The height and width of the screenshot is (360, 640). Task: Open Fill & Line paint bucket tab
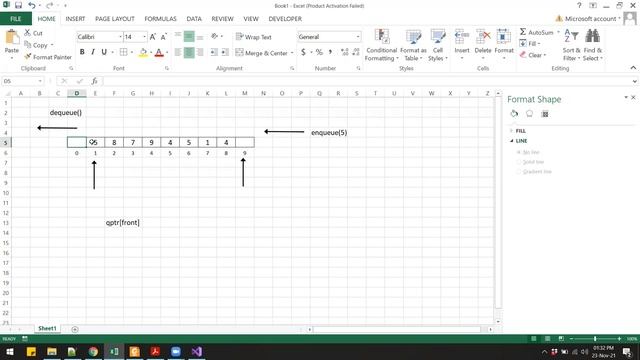click(x=514, y=114)
